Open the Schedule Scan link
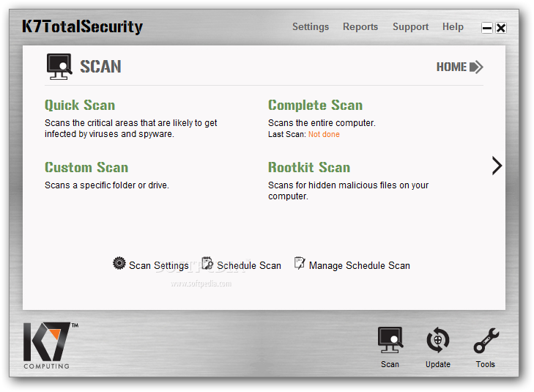 click(249, 266)
